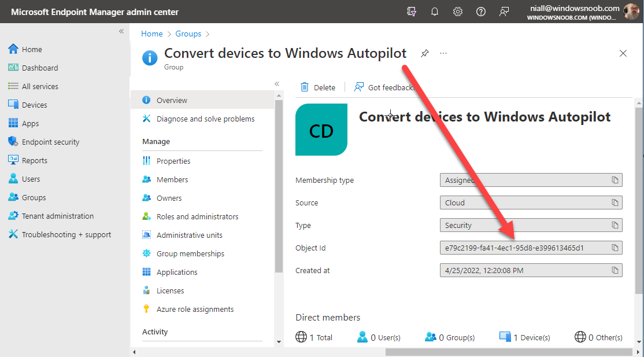Close the group blade
Viewport: 644px width, 357px height.
click(623, 53)
